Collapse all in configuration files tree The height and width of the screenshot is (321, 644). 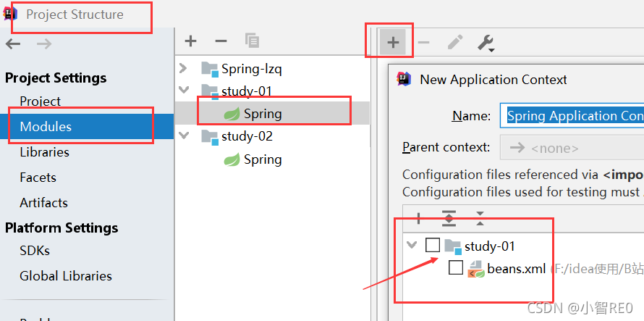pyautogui.click(x=480, y=218)
